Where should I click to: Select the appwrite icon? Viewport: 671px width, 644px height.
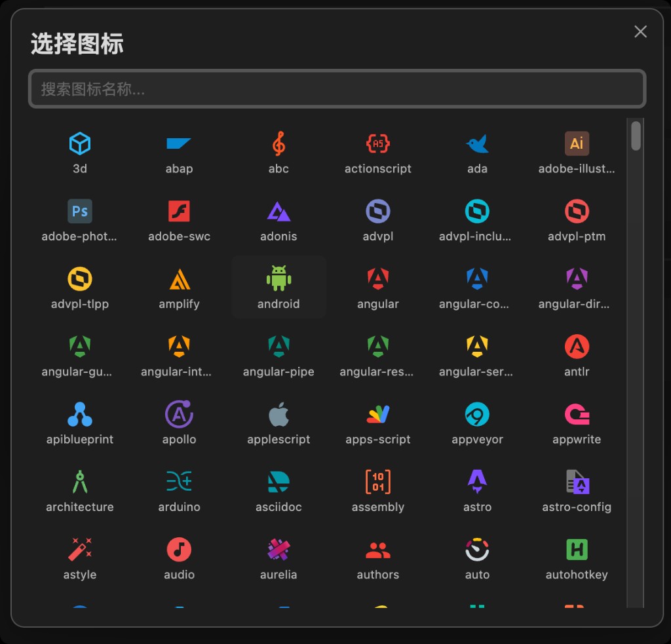(x=577, y=414)
